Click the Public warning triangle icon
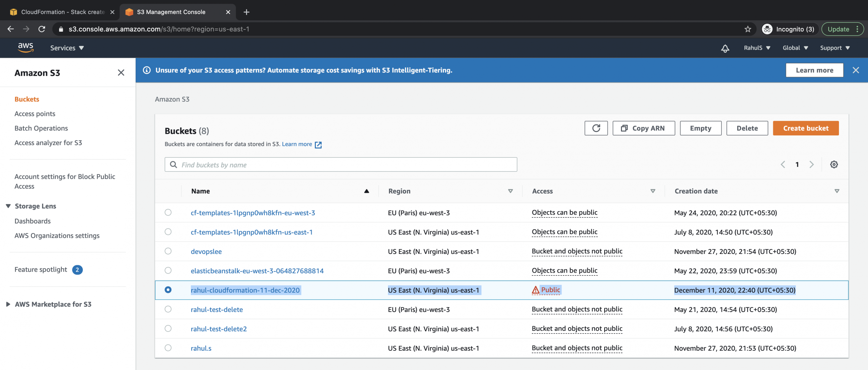The width and height of the screenshot is (868, 370). pos(535,290)
